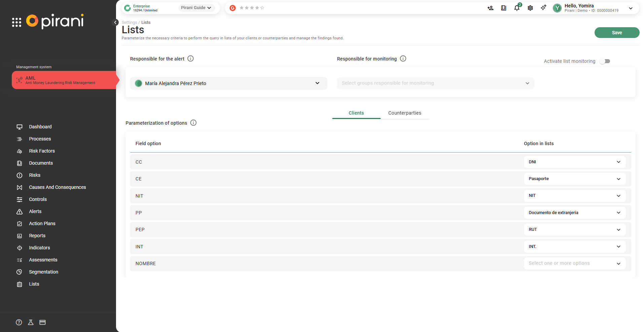Image resolution: width=644 pixels, height=332 pixels.
Task: Collapse the sidebar with the arrow icon
Action: [x=115, y=23]
